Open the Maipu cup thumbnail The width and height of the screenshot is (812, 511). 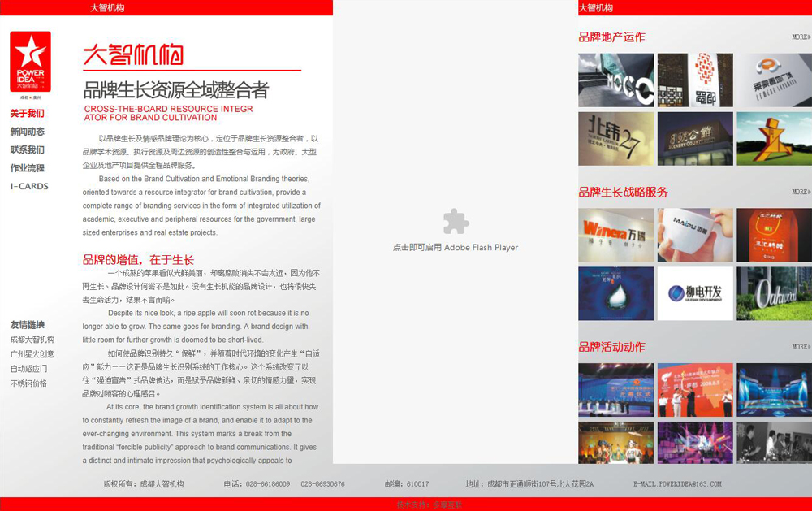[x=695, y=236]
